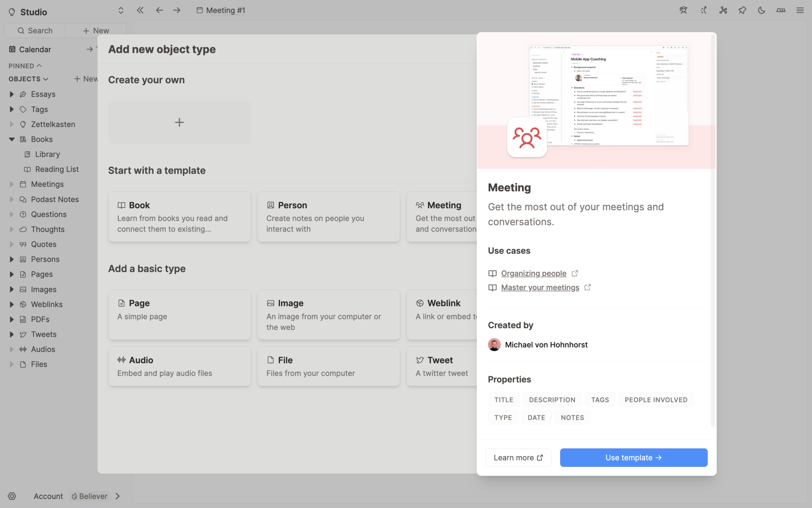Open the hamburger menu at top right
The height and width of the screenshot is (508, 812).
pyautogui.click(x=800, y=11)
